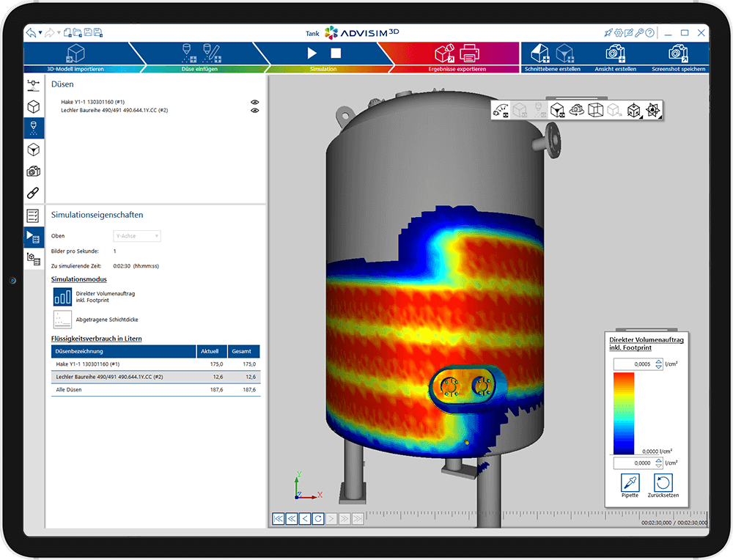Select the Simulation workflow step label
The height and width of the screenshot is (560, 733).
click(323, 69)
